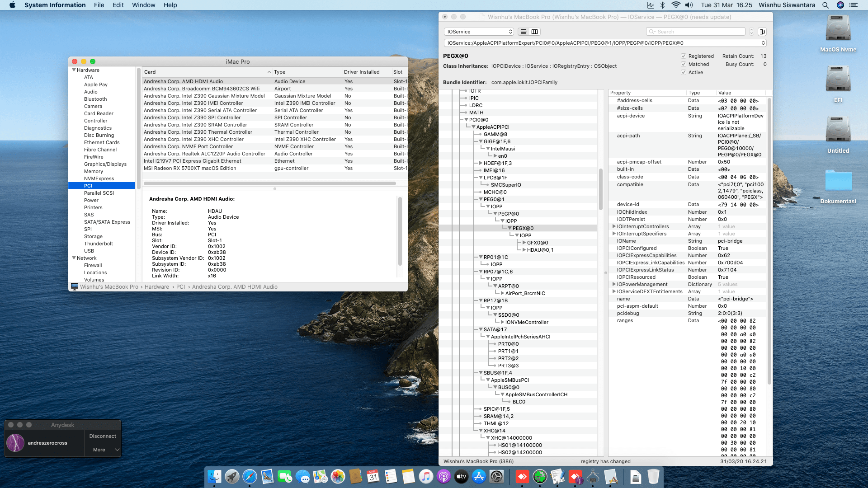Sort the PCI table by Type column
This screenshot has width=868, height=488.
307,72
